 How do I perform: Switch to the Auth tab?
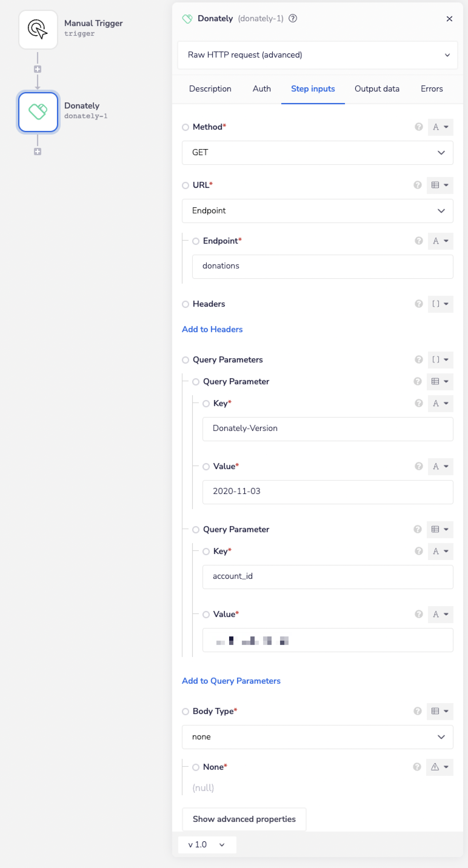pyautogui.click(x=261, y=89)
